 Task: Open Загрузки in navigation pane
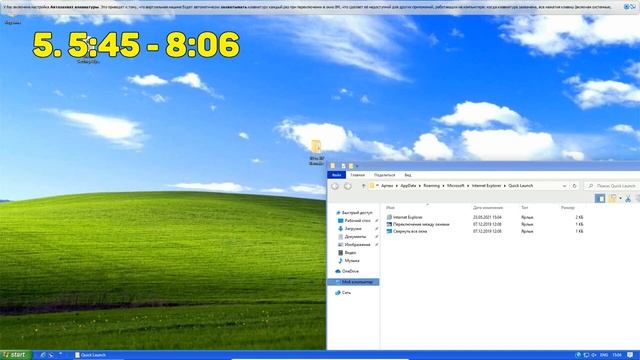[x=350, y=229]
